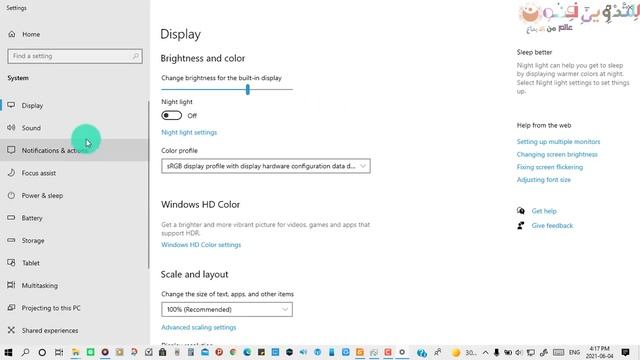The width and height of the screenshot is (640, 360).
Task: Select Display in the System sidebar
Action: pyautogui.click(x=73, y=105)
